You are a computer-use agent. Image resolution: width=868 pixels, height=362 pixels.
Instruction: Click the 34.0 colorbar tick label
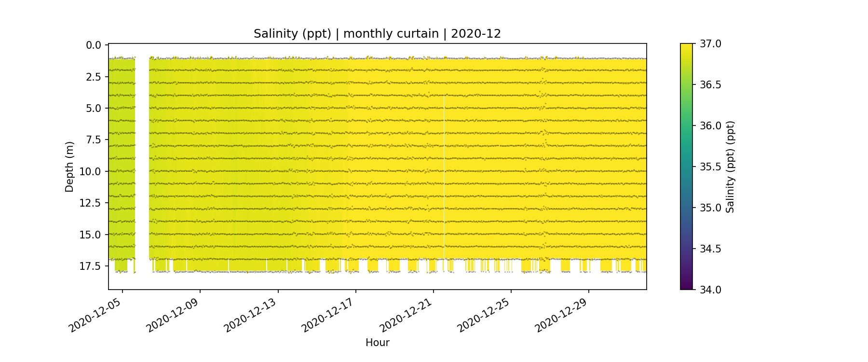point(710,290)
